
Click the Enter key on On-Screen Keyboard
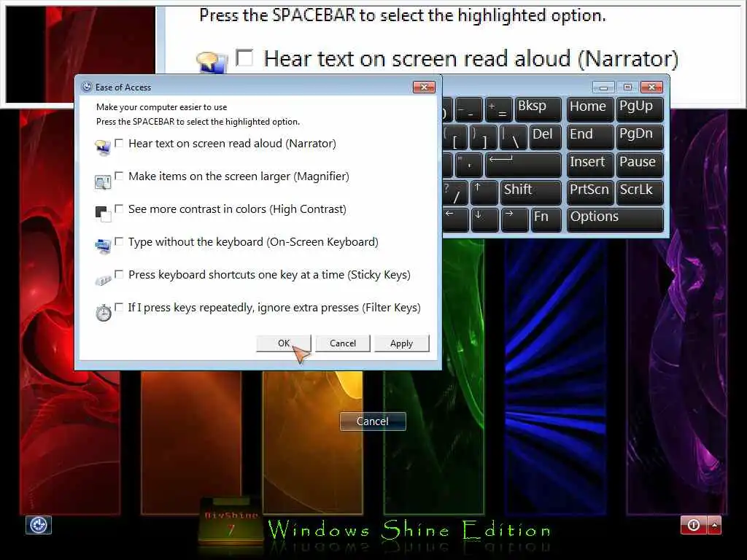pyautogui.click(x=522, y=165)
